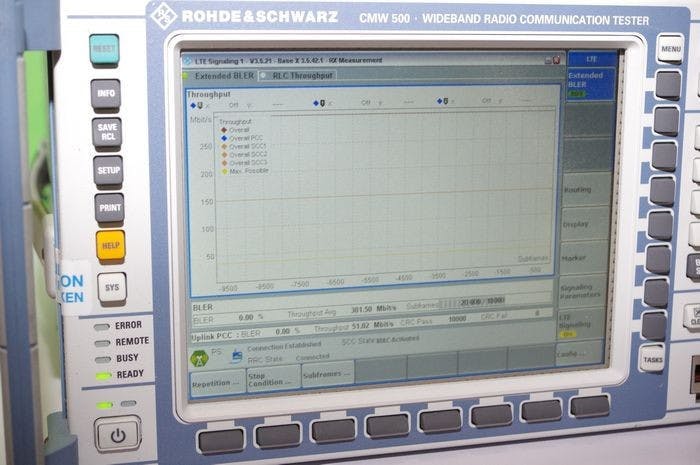
Task: Click the Throughput Avg 301.50 Mbit/s value
Action: tap(373, 309)
